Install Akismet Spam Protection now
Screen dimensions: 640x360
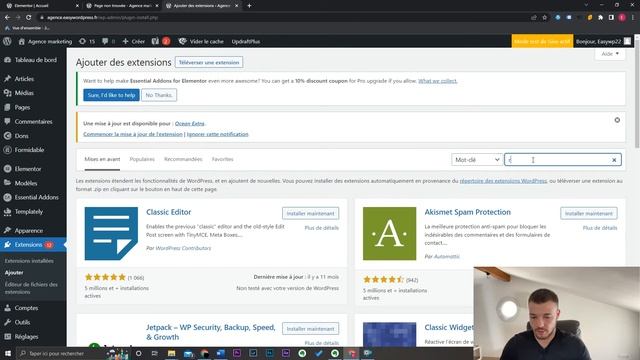click(x=589, y=213)
